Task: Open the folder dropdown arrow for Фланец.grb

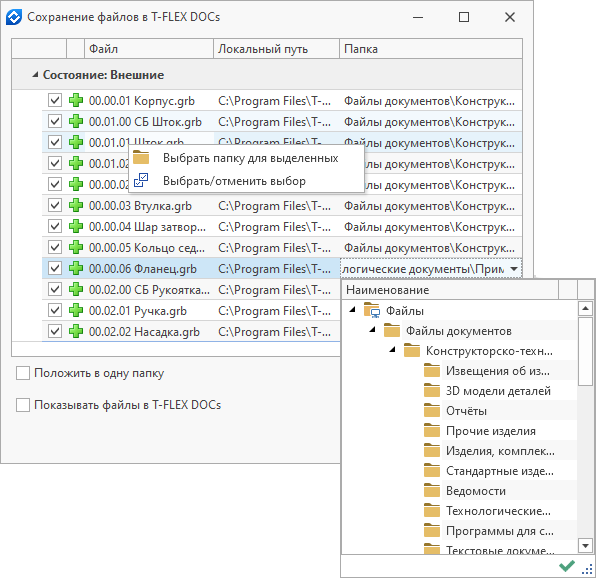Action: 513,268
